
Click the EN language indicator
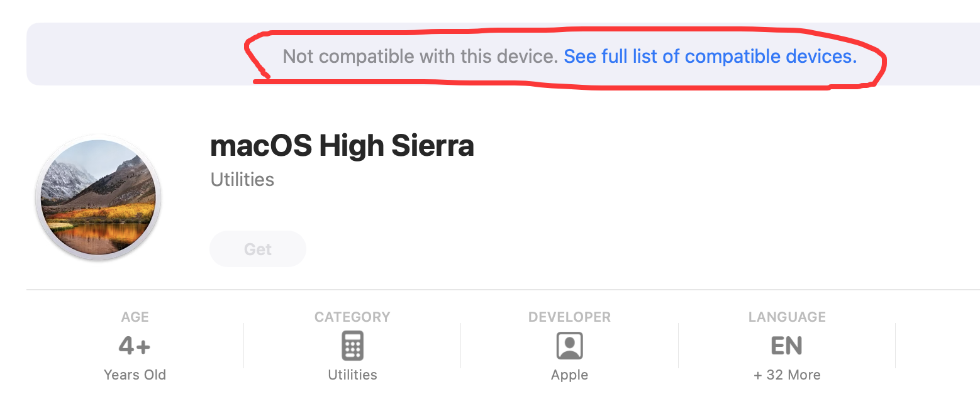[x=786, y=346]
